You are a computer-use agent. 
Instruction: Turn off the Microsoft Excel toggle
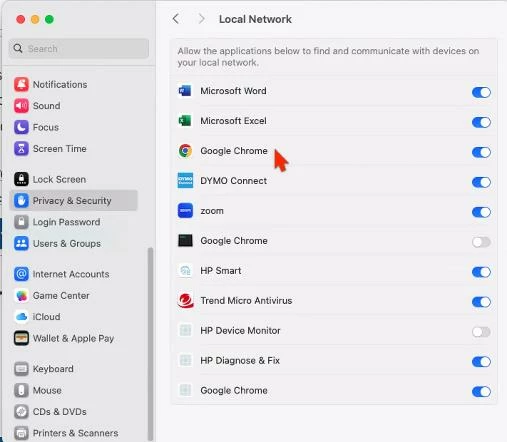click(481, 122)
